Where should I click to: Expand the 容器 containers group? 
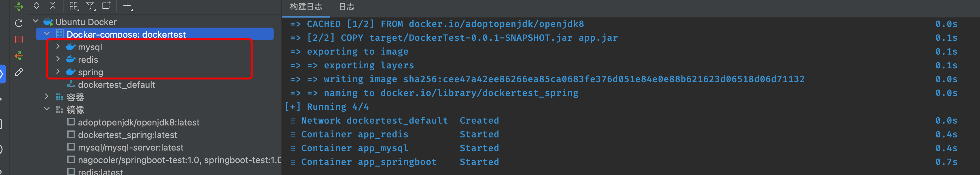tap(47, 97)
